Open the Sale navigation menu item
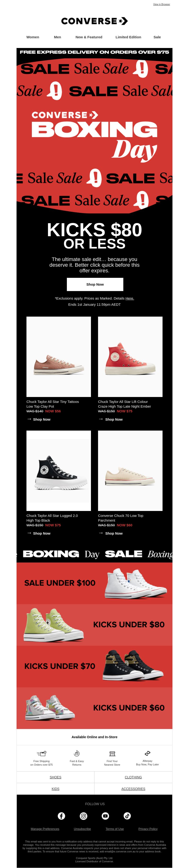This screenshot has height=868, width=189. click(x=157, y=37)
